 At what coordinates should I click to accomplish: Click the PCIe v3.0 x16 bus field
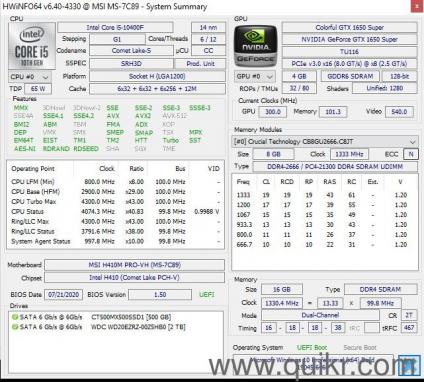[x=350, y=64]
